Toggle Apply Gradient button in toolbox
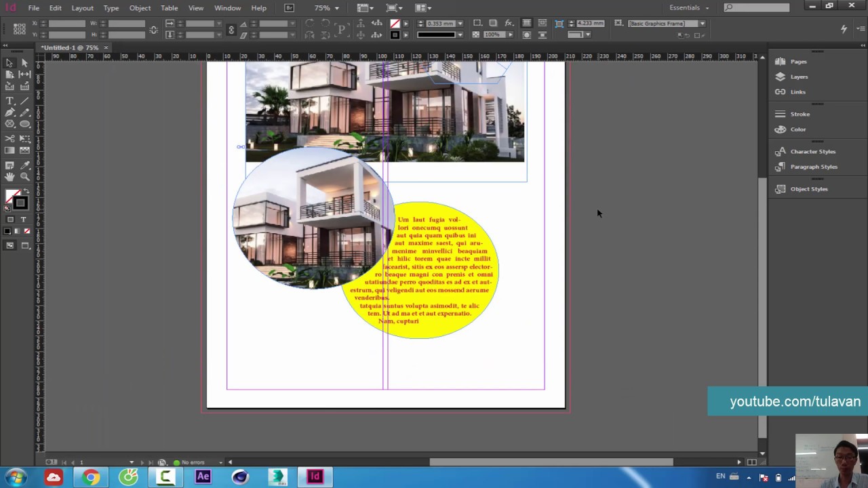The width and height of the screenshot is (868, 488). (17, 231)
